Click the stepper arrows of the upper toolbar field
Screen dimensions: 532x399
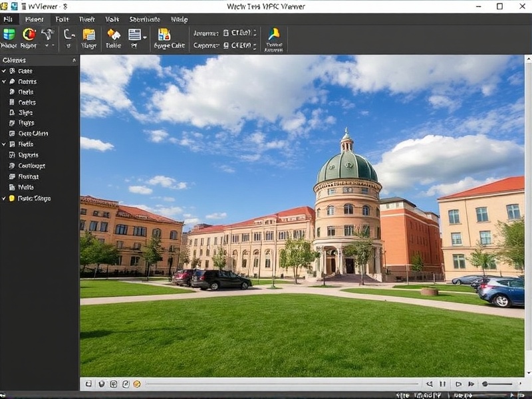point(255,33)
